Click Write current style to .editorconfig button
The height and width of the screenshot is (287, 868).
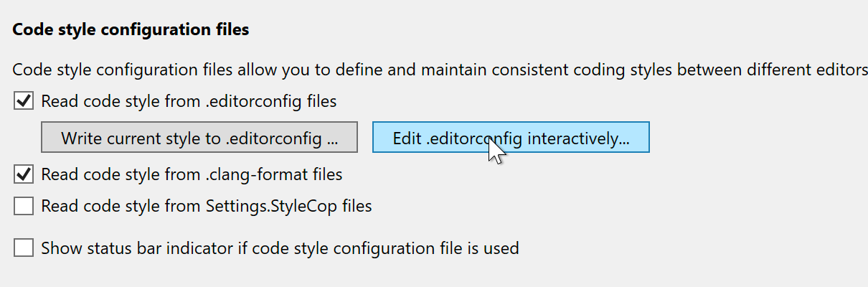(199, 138)
